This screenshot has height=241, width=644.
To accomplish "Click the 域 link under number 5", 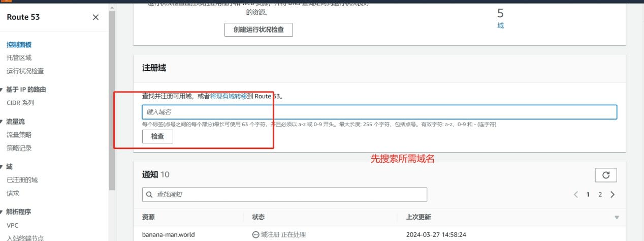I will click(x=500, y=26).
